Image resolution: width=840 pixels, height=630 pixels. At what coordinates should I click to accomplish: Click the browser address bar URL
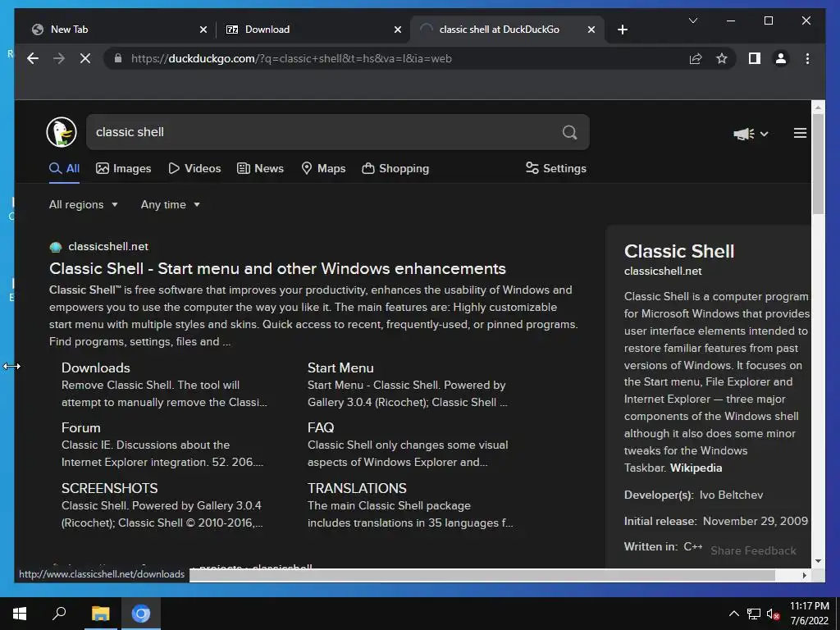[291, 58]
